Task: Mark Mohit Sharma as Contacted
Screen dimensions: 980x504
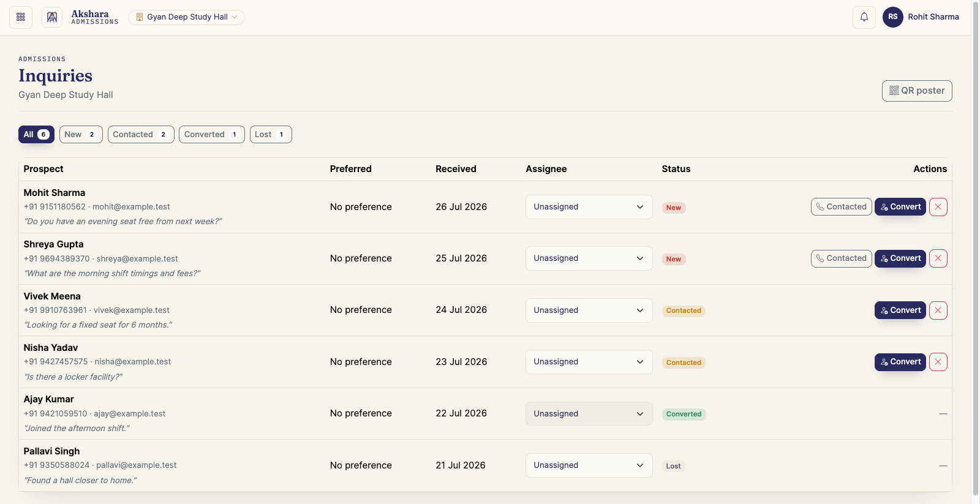Action: pos(841,207)
